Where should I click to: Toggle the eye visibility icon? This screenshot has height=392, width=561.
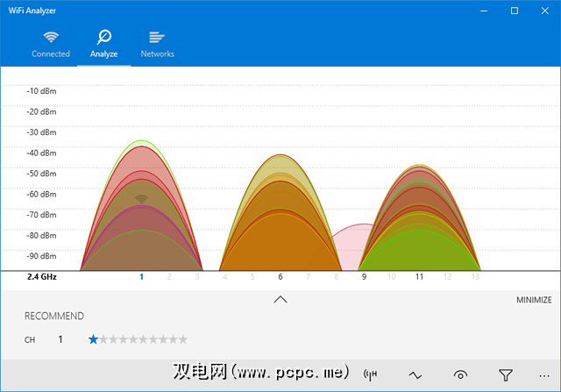pyautogui.click(x=460, y=375)
